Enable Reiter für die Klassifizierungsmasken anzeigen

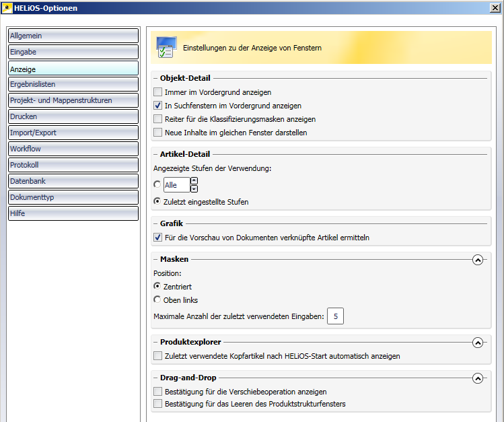pyautogui.click(x=158, y=119)
